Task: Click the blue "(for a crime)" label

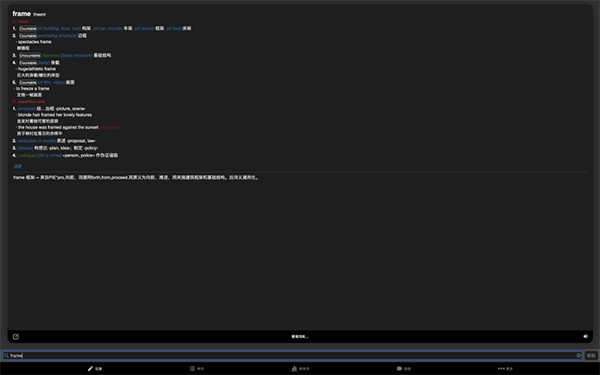Action: click(x=50, y=155)
